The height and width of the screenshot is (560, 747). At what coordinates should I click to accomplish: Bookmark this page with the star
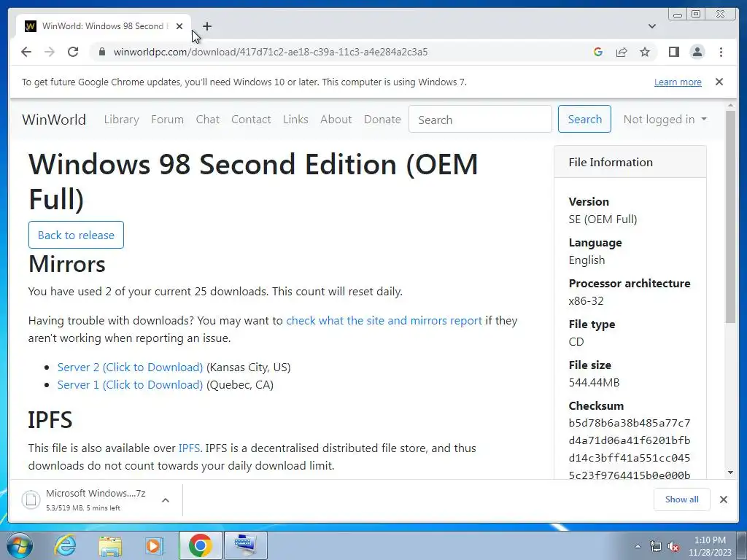(645, 52)
